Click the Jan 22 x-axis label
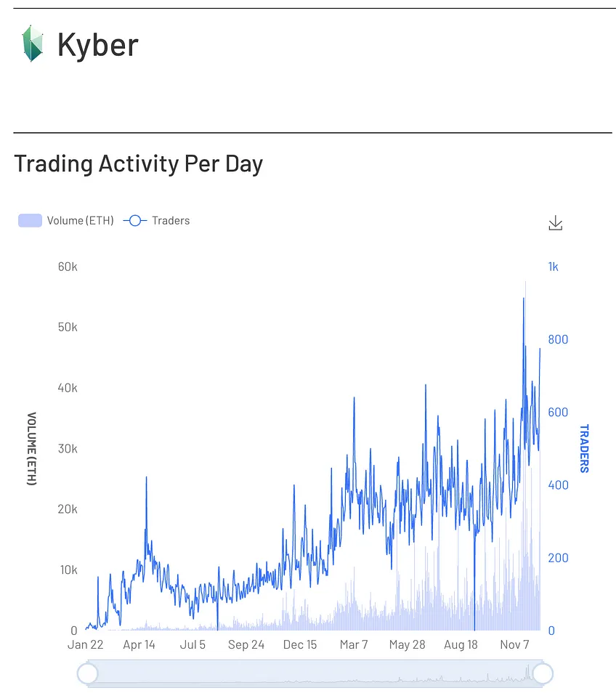The height and width of the screenshot is (693, 616). point(85,645)
